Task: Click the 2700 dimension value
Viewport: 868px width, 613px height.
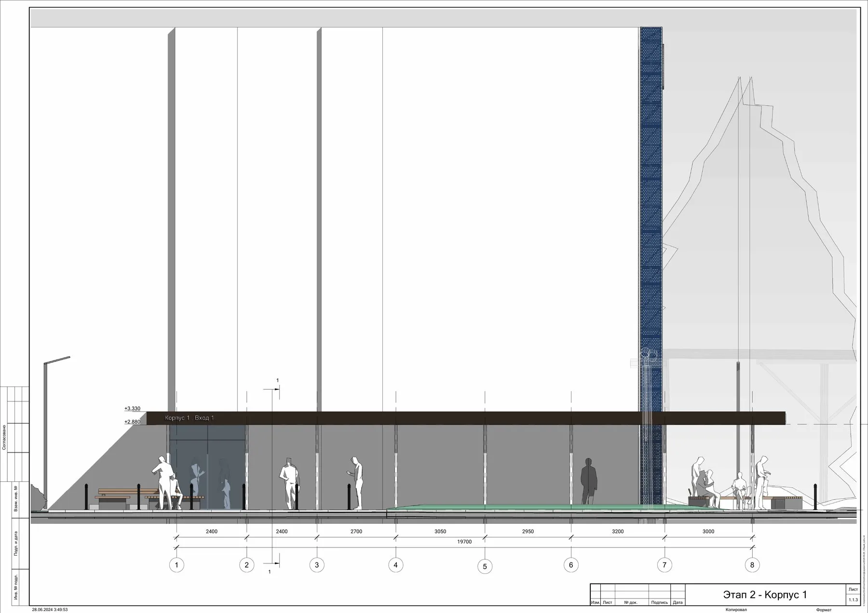Action: point(356,532)
